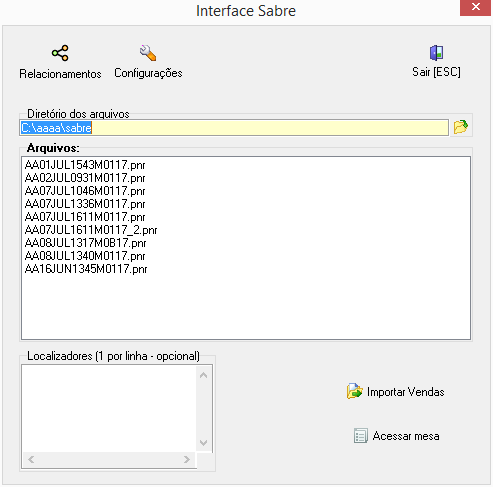This screenshot has height=487, width=493.
Task: Select file AA16JUN1345M0117.pnr
Action: point(86,269)
